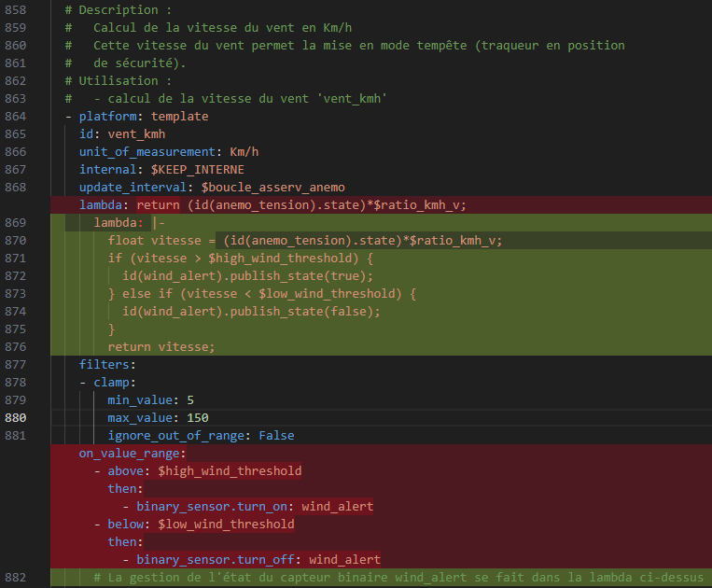Click the '$boucle_asserv_anemo' value
This screenshot has width=712, height=588.
272,187
